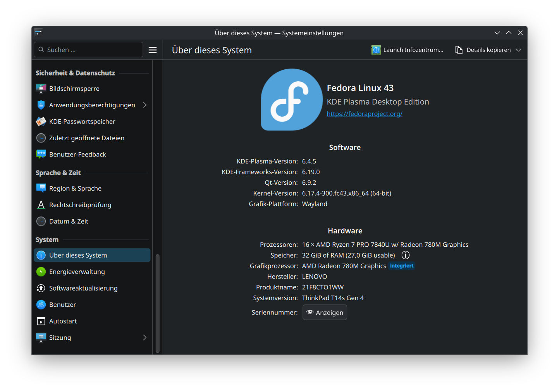Launch Infozentrum from the header

[408, 50]
